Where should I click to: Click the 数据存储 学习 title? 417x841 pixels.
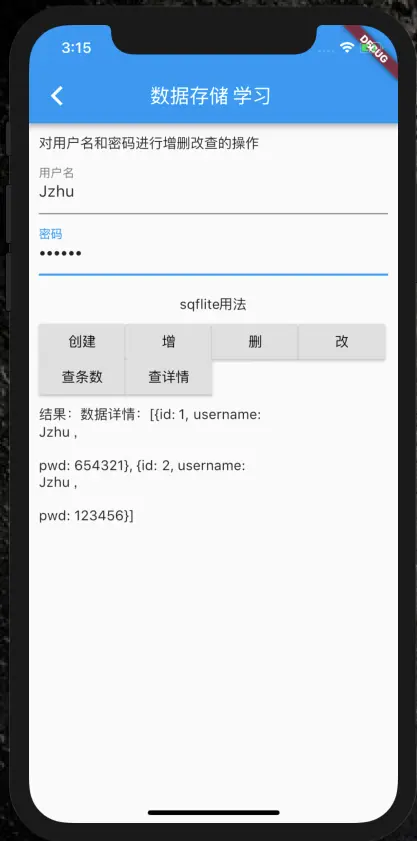(x=210, y=97)
